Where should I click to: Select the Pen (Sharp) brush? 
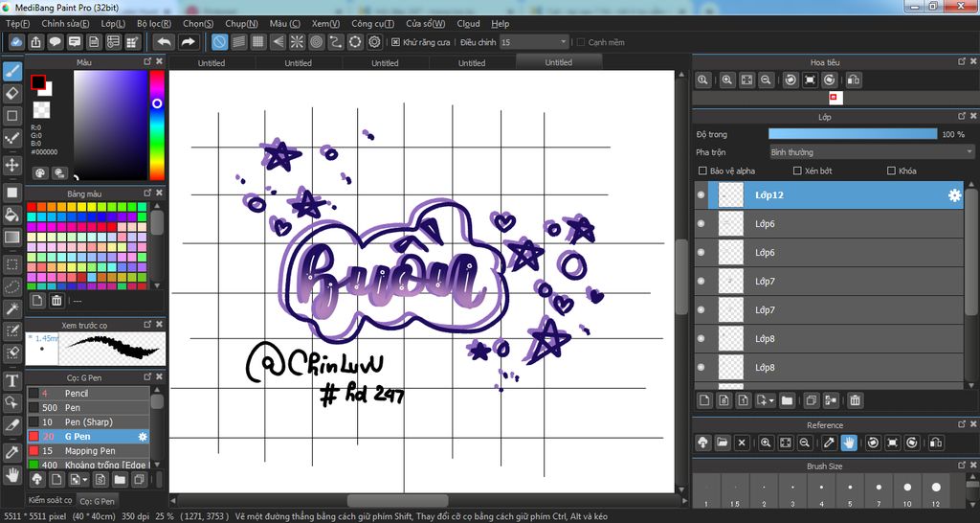point(87,422)
